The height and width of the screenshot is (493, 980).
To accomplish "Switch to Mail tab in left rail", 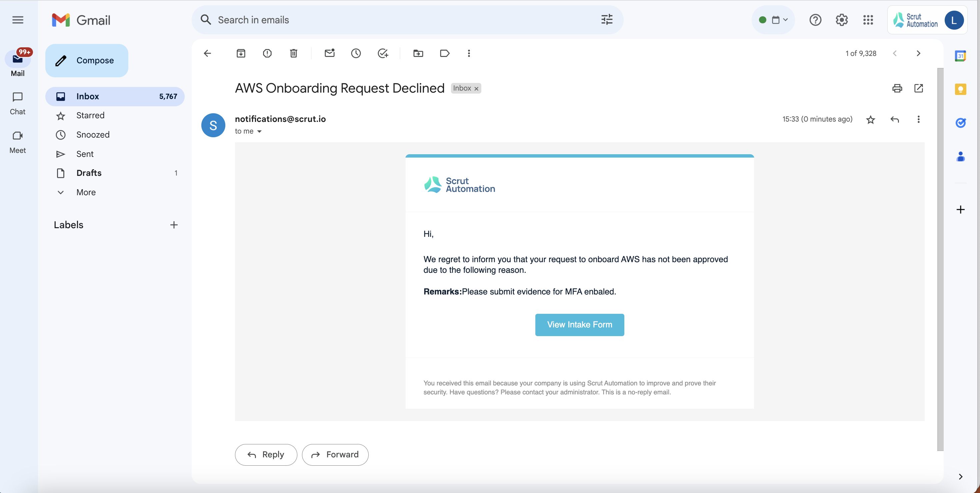I will pyautogui.click(x=17, y=64).
